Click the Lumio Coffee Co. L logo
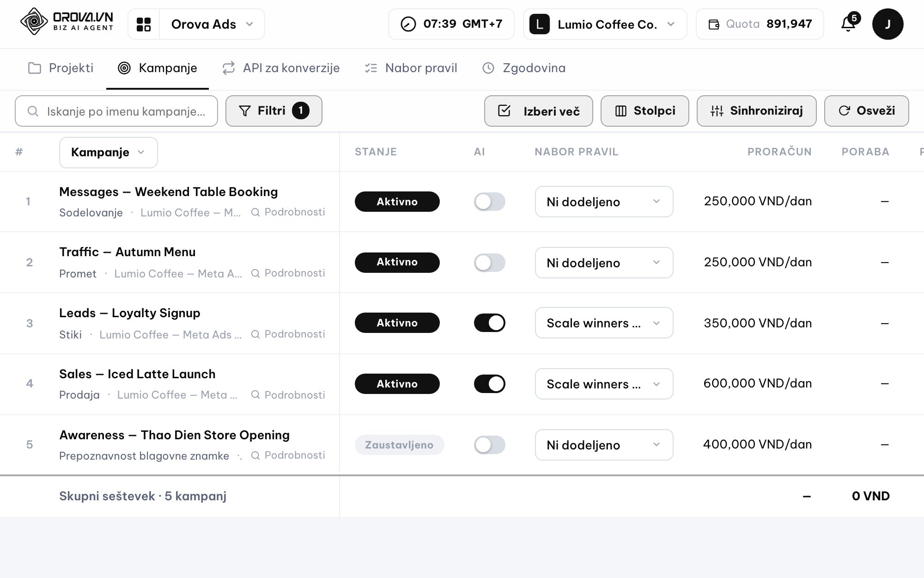This screenshot has height=578, width=924. click(539, 24)
